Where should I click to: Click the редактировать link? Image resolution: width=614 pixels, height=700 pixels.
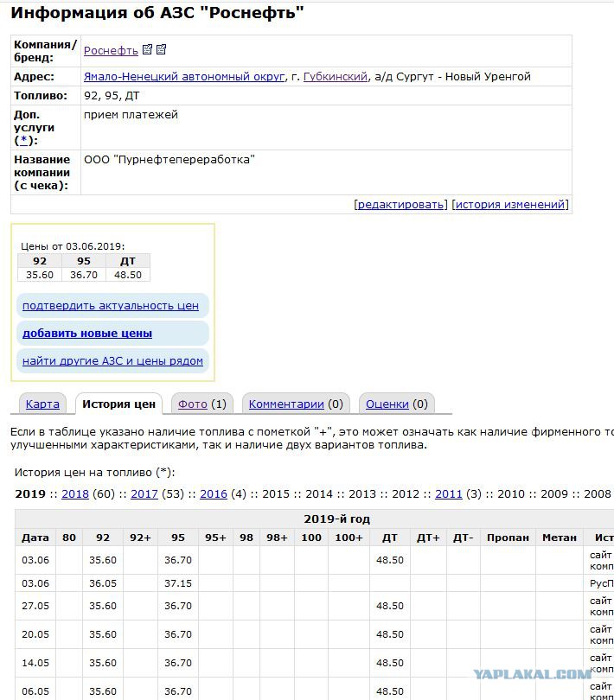pos(400,205)
